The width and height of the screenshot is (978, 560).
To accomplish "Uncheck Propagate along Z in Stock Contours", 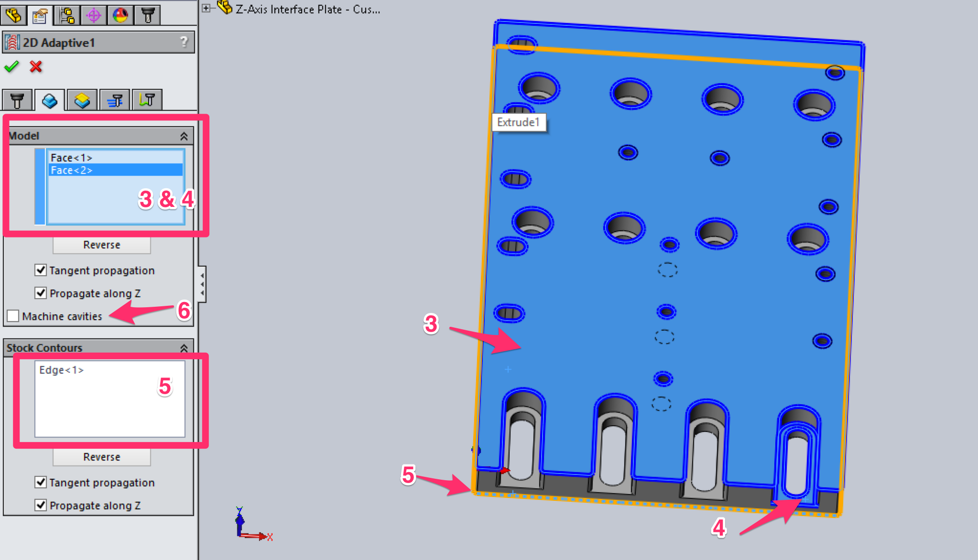I will [x=41, y=505].
